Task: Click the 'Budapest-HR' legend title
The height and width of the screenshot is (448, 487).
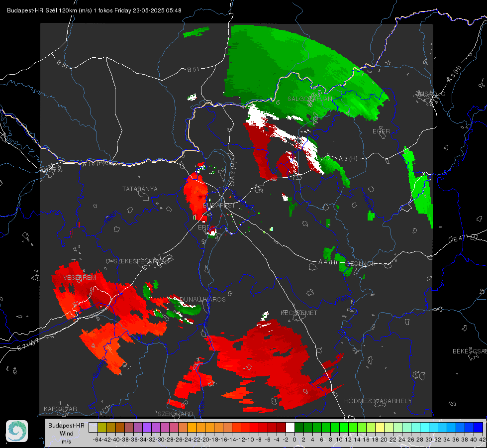Action: pyautogui.click(x=66, y=425)
